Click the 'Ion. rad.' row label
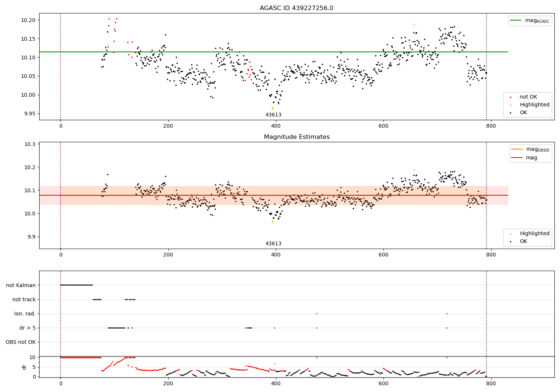The width and height of the screenshot is (560, 392). pos(25,314)
